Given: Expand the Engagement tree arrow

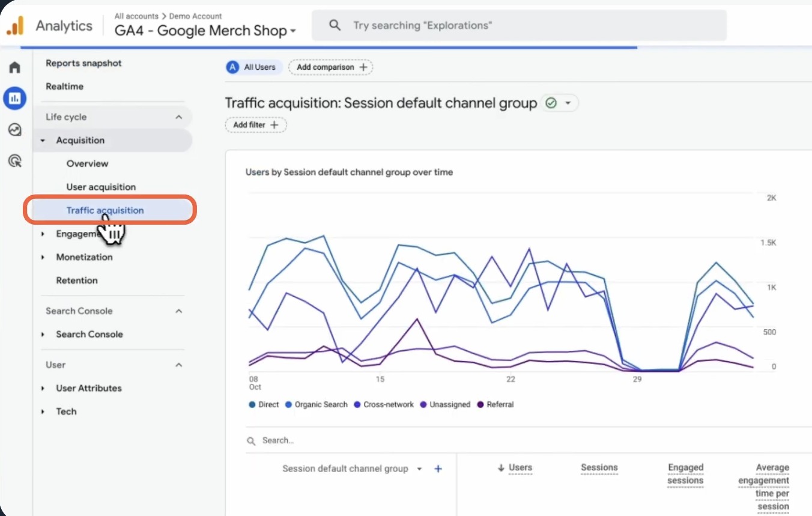Looking at the screenshot, I should point(43,234).
